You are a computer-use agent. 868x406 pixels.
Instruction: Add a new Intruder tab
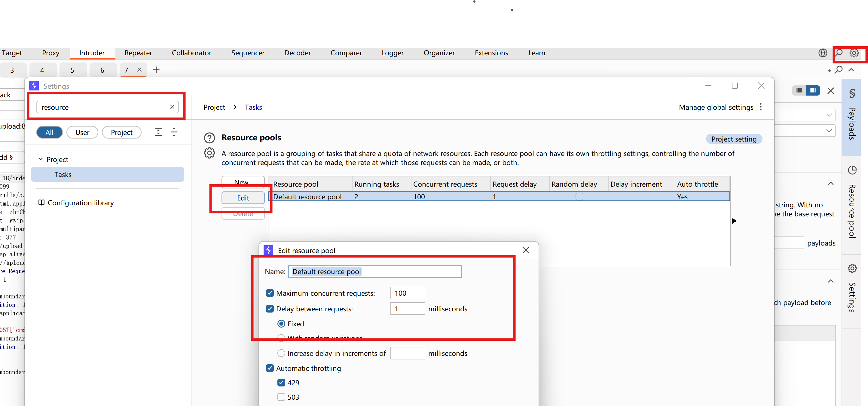156,70
